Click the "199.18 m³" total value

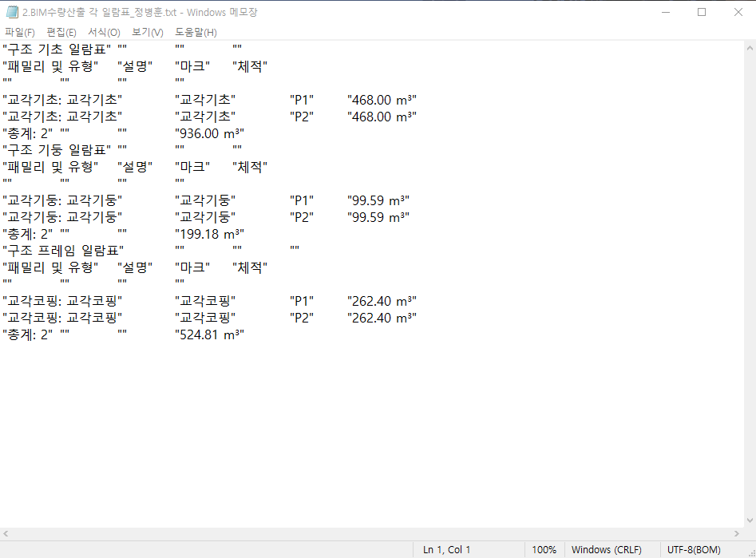[210, 235]
